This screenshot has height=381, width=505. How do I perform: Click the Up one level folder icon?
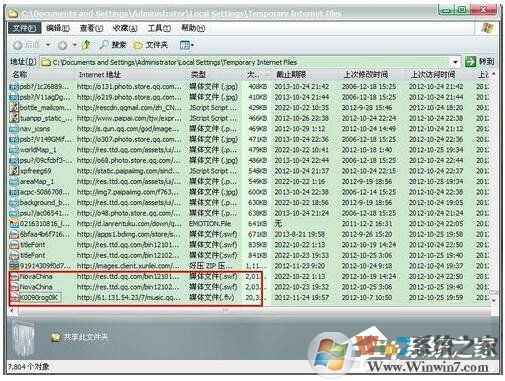point(86,45)
